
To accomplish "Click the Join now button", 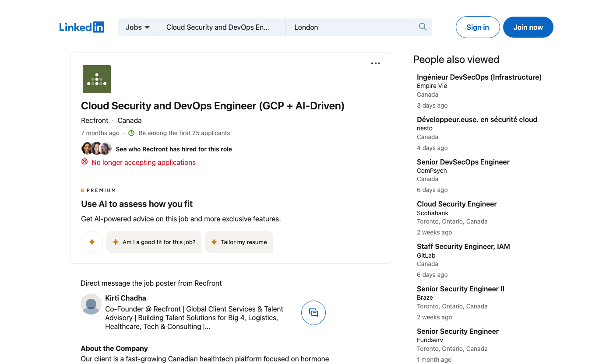I will point(528,27).
